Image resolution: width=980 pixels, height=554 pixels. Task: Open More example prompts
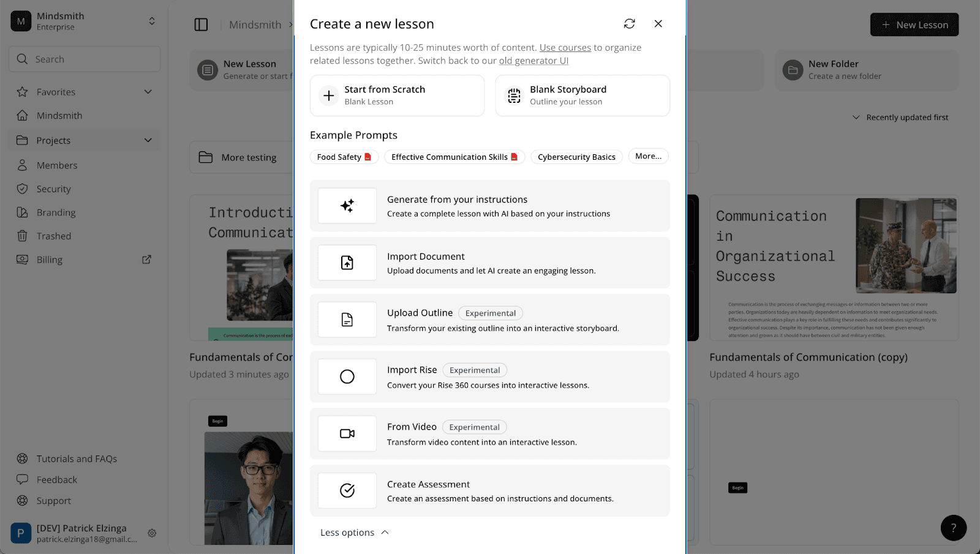649,156
